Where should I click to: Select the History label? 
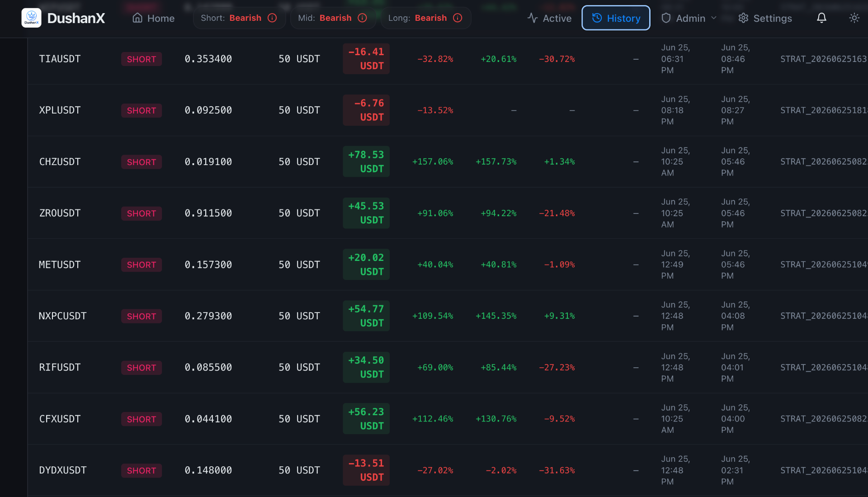[623, 18]
